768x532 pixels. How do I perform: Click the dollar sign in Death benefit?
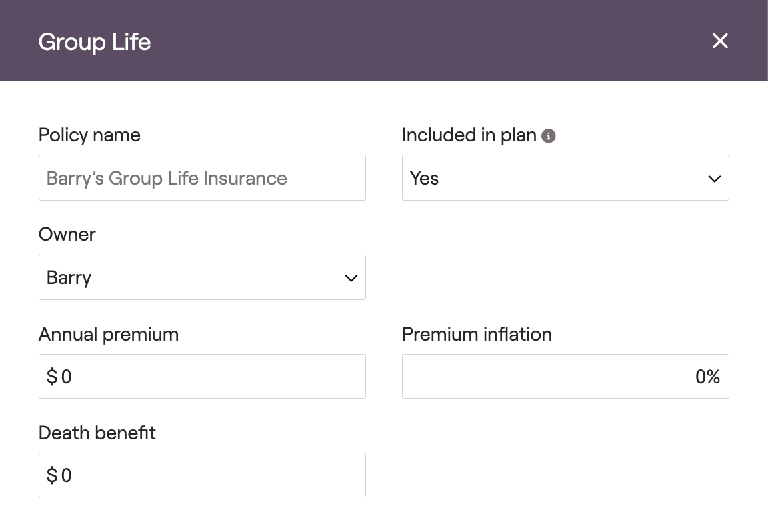coord(52,475)
